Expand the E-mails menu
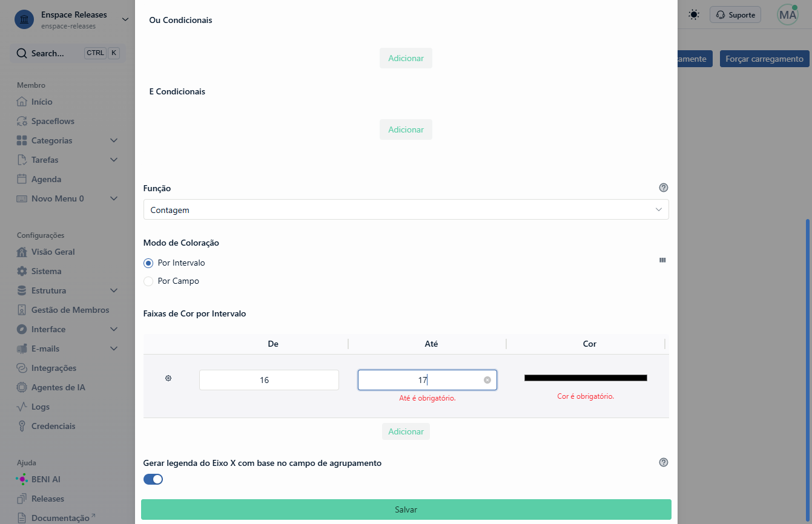The height and width of the screenshot is (524, 812). click(114, 349)
